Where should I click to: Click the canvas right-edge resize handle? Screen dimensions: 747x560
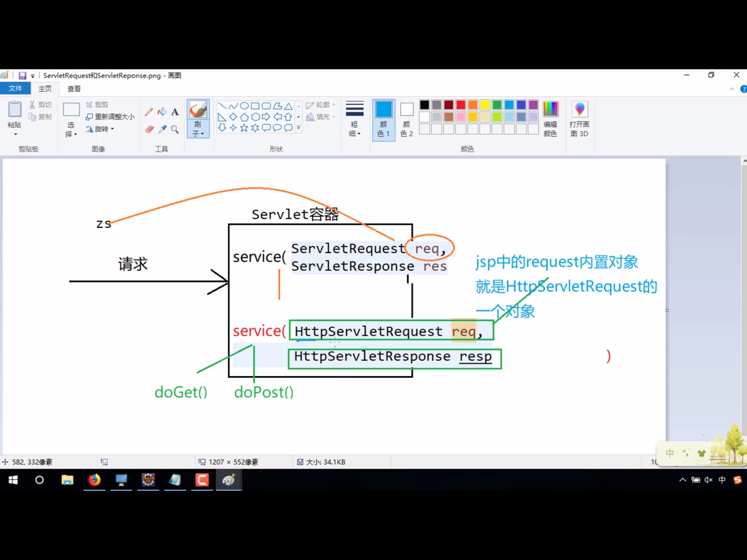[x=667, y=311]
